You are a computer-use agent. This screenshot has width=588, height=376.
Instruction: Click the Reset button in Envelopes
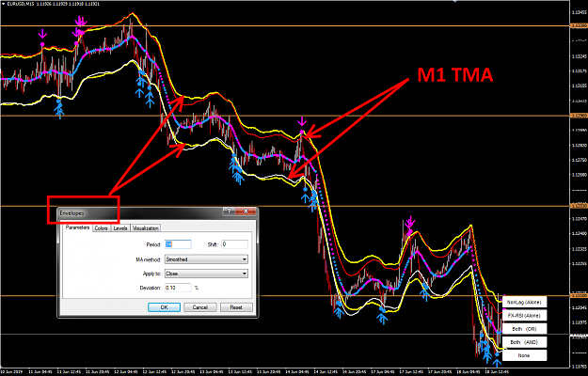pos(236,307)
